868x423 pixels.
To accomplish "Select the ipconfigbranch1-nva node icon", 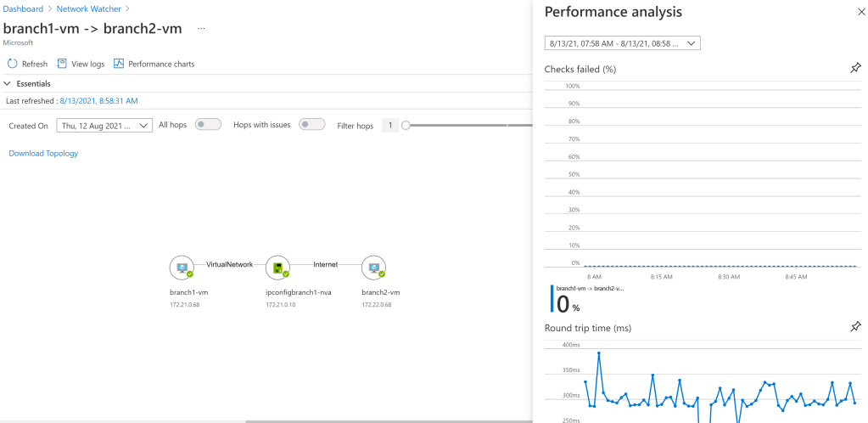I will 277,267.
